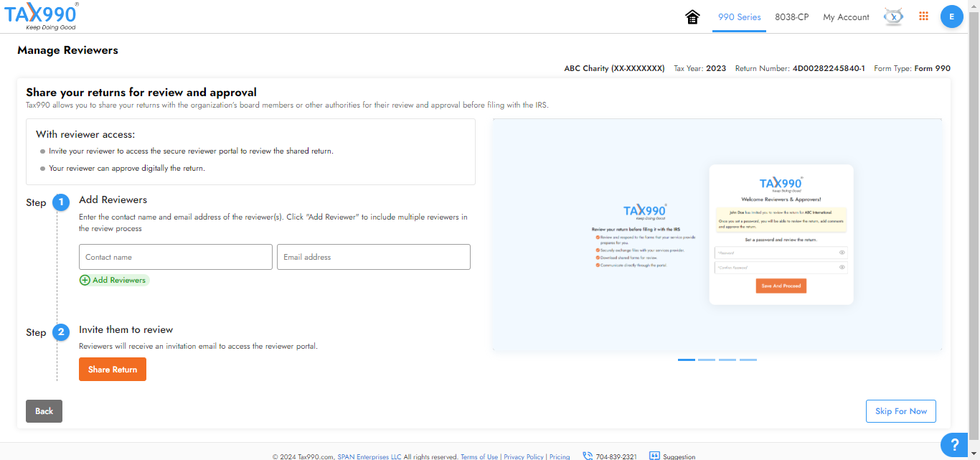Image resolution: width=980 pixels, height=460 pixels.
Task: Click the Share Return button
Action: pyautogui.click(x=113, y=370)
